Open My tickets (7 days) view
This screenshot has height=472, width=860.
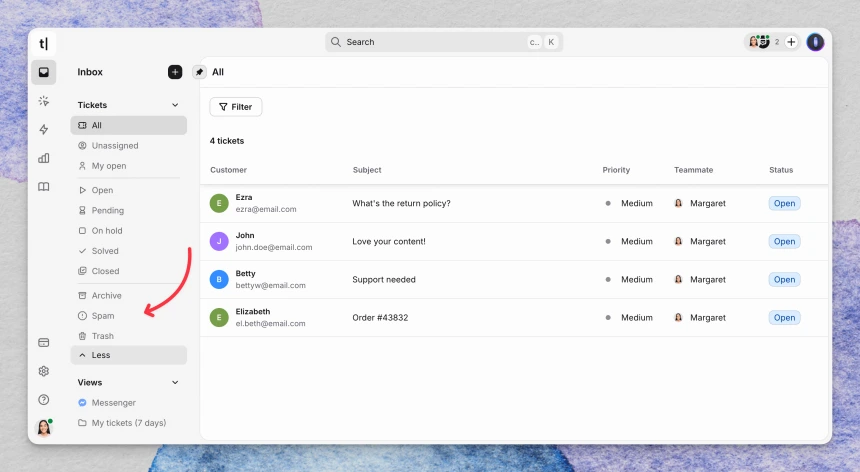(128, 423)
